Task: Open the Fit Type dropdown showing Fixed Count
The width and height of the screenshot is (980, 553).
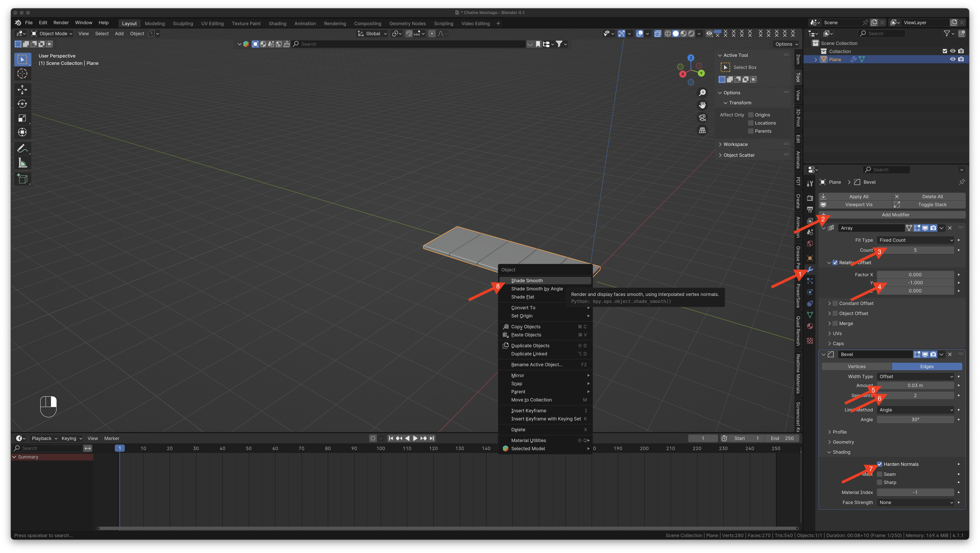Action: click(915, 240)
